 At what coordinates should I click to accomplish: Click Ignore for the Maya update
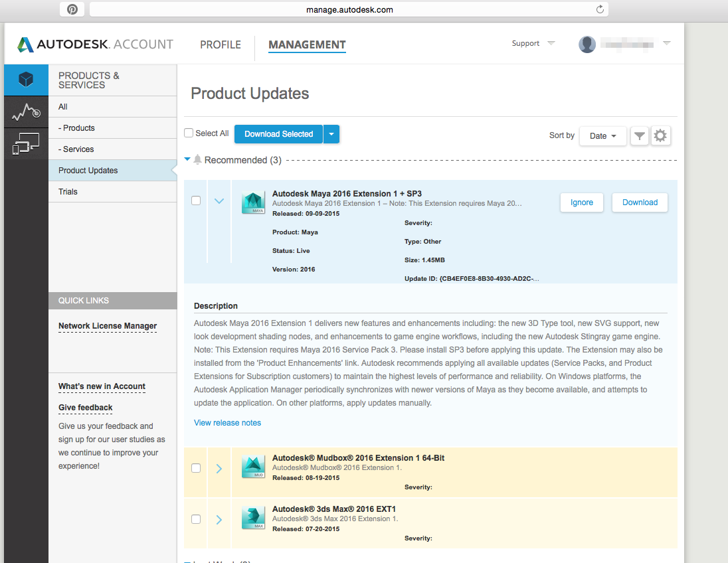(x=582, y=202)
